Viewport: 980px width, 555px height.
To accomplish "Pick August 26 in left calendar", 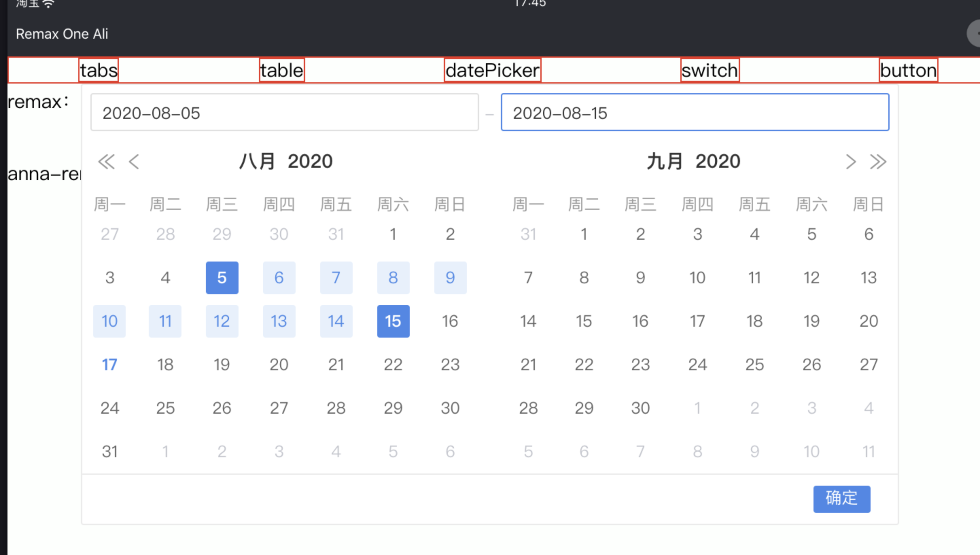I will pos(222,408).
